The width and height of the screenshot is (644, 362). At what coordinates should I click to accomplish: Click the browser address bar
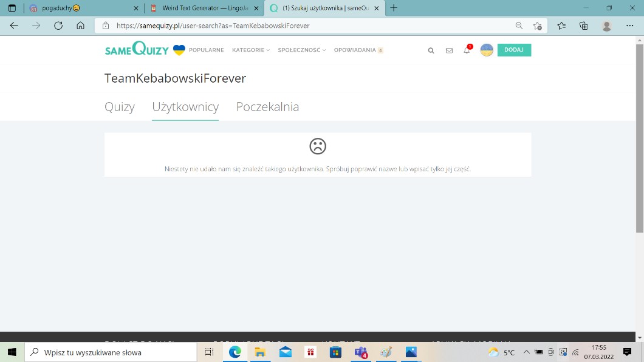coord(304,26)
